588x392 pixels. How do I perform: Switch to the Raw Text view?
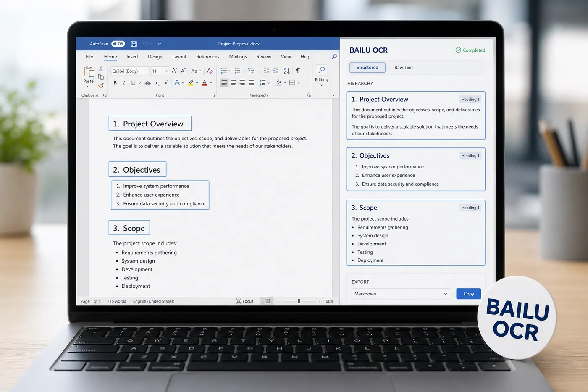(x=404, y=67)
